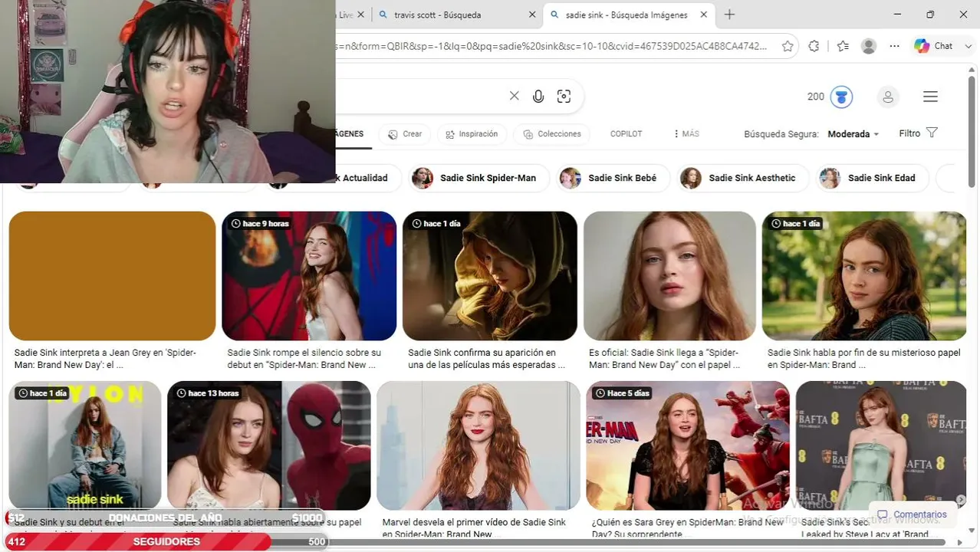980x552 pixels.
Task: Open image labeled hace 13 horas
Action: (x=269, y=445)
